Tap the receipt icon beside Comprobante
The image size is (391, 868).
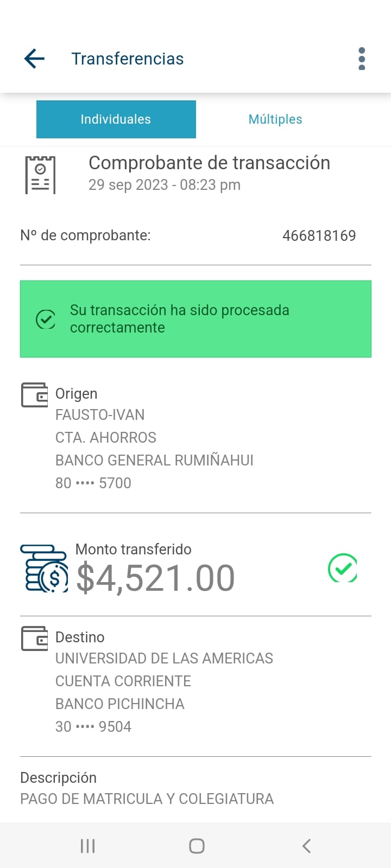[40, 175]
